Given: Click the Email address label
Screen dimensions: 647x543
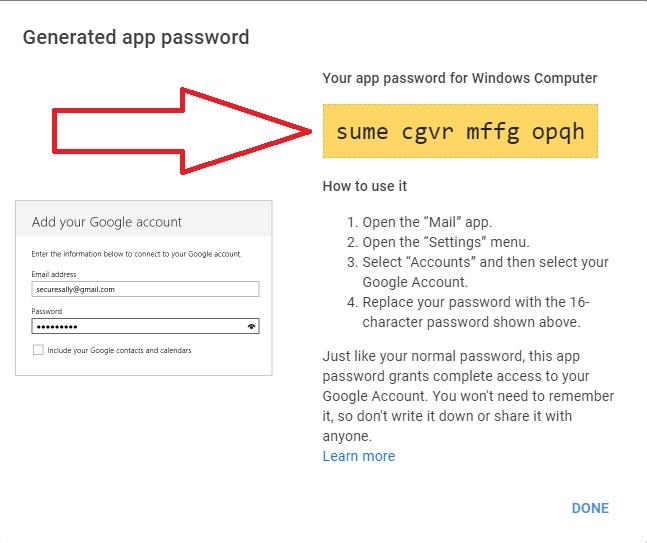Looking at the screenshot, I should pyautogui.click(x=54, y=274).
